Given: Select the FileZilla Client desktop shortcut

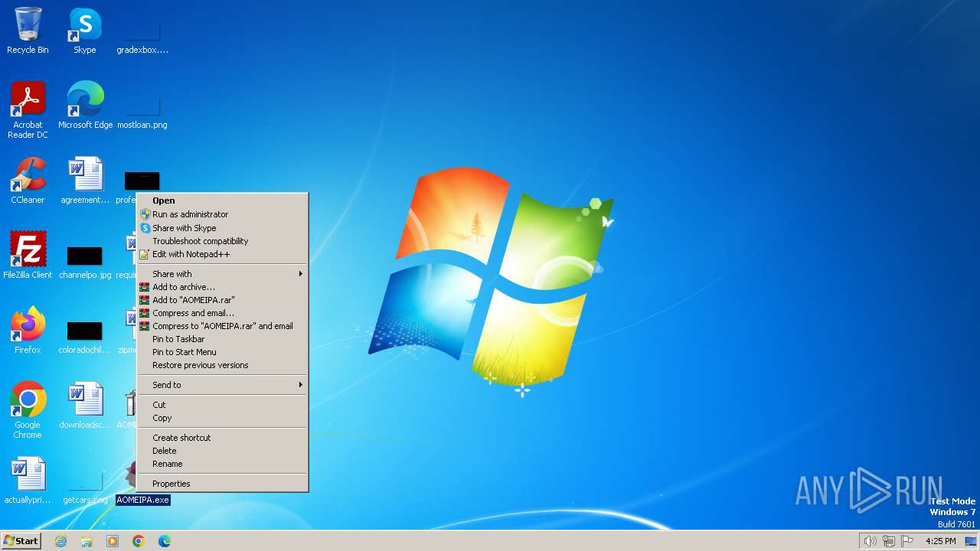Looking at the screenshot, I should click(28, 255).
